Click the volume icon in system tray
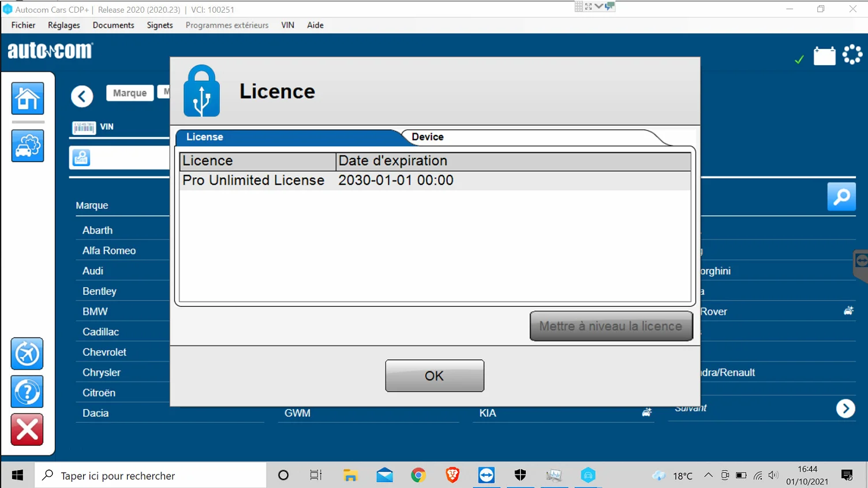This screenshot has width=868, height=488. pyautogui.click(x=773, y=475)
